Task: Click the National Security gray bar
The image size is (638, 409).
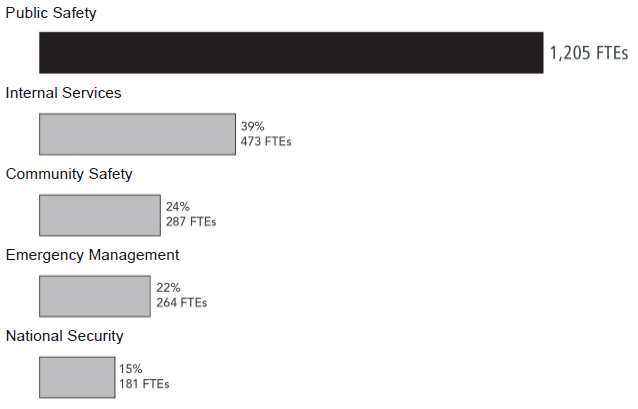Action: pyautogui.click(x=77, y=377)
